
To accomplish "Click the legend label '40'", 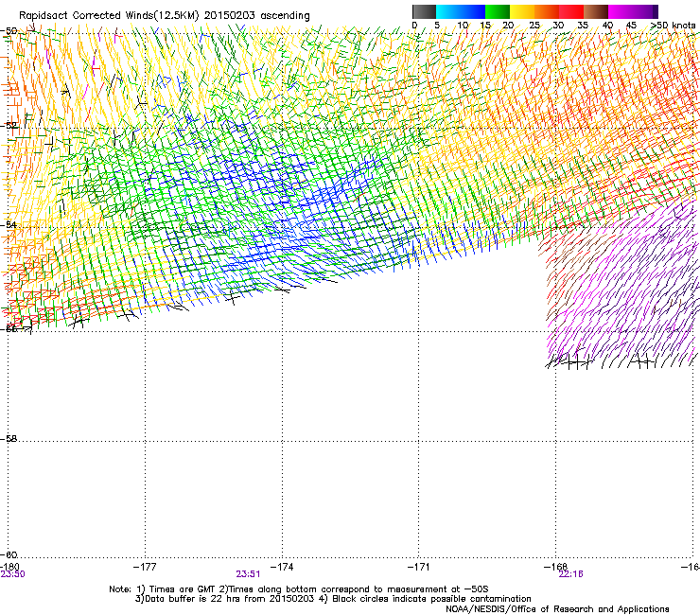I will (x=607, y=26).
